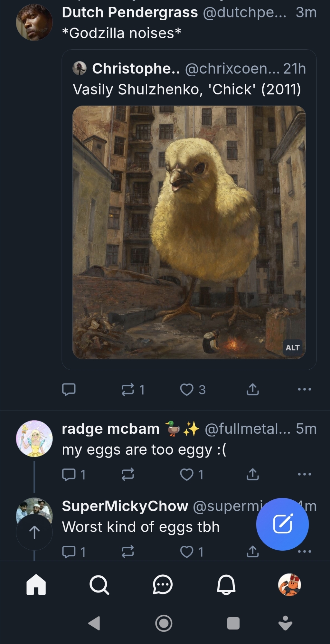Compose a new post with the blue button
Screen dimensions: 330x644
(x=282, y=524)
